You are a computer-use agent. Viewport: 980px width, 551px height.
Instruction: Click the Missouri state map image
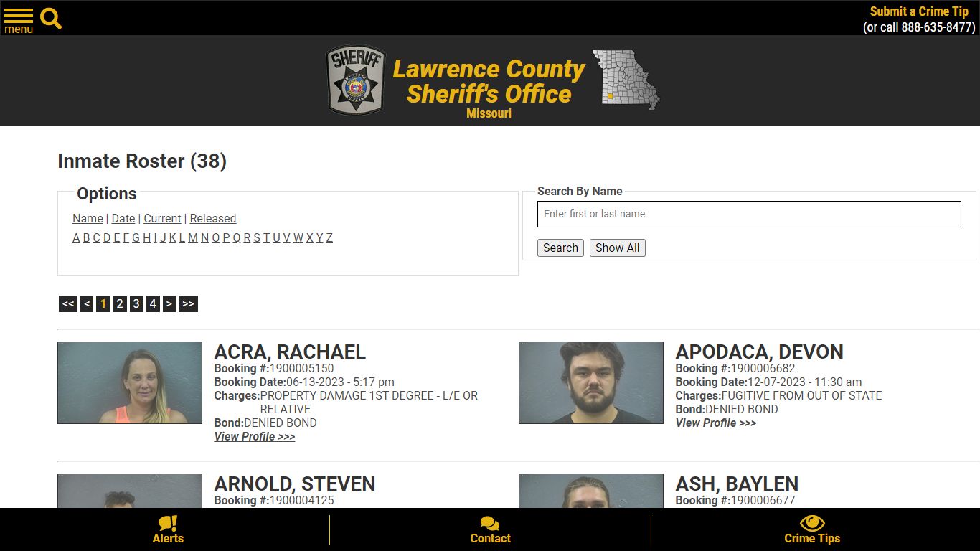click(626, 79)
